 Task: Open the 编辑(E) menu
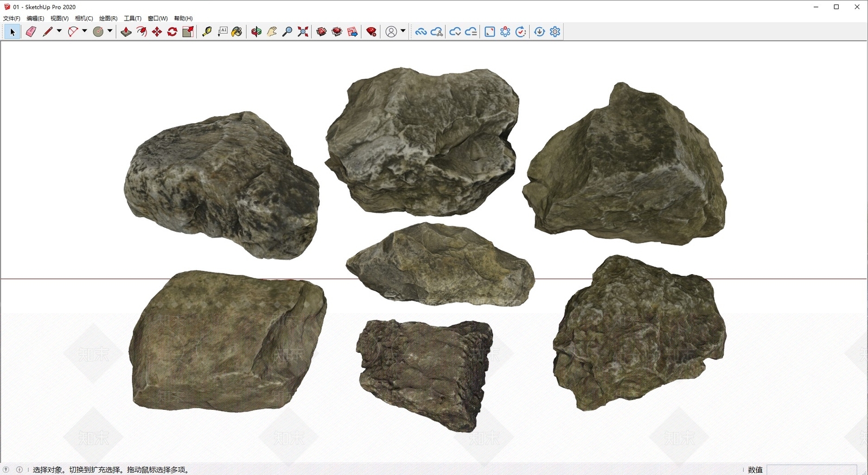pyautogui.click(x=35, y=18)
